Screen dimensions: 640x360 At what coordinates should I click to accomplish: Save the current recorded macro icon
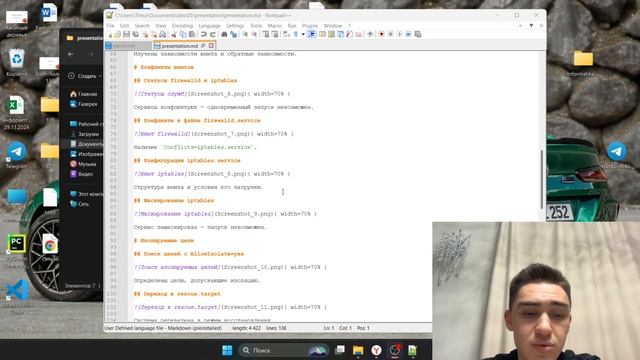click(418, 34)
